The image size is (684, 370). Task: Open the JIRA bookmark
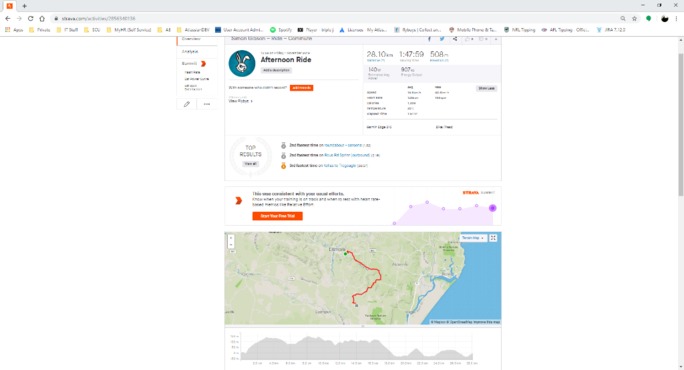(x=611, y=30)
